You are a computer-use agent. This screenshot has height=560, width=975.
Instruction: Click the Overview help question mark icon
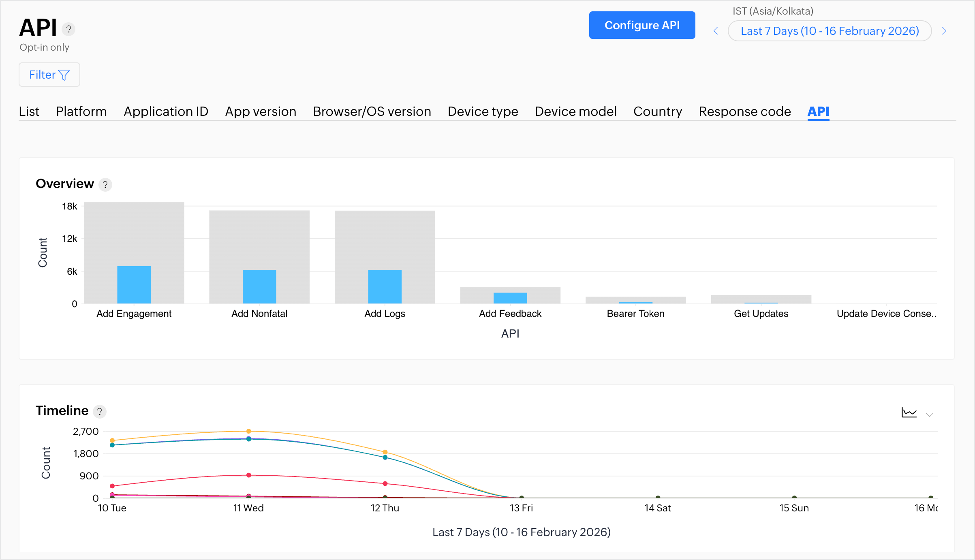click(105, 185)
